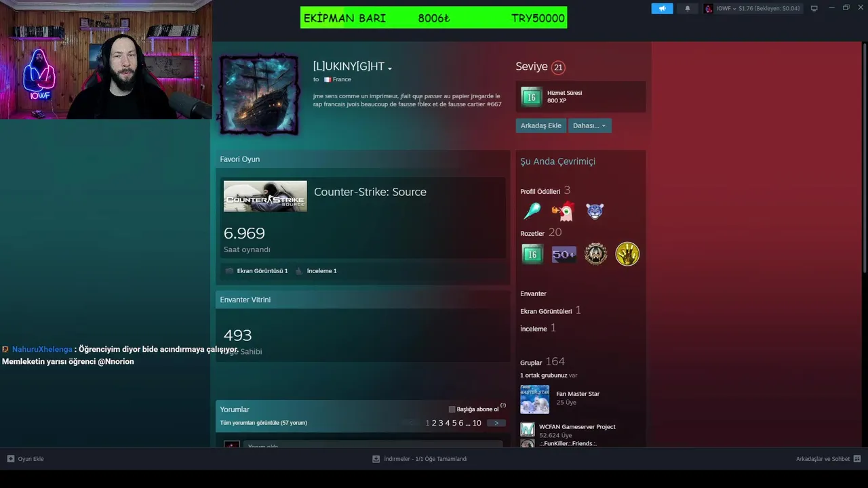Click the plus icon beside Oyun Ekle
Image resolution: width=868 pixels, height=488 pixels.
click(x=11, y=459)
